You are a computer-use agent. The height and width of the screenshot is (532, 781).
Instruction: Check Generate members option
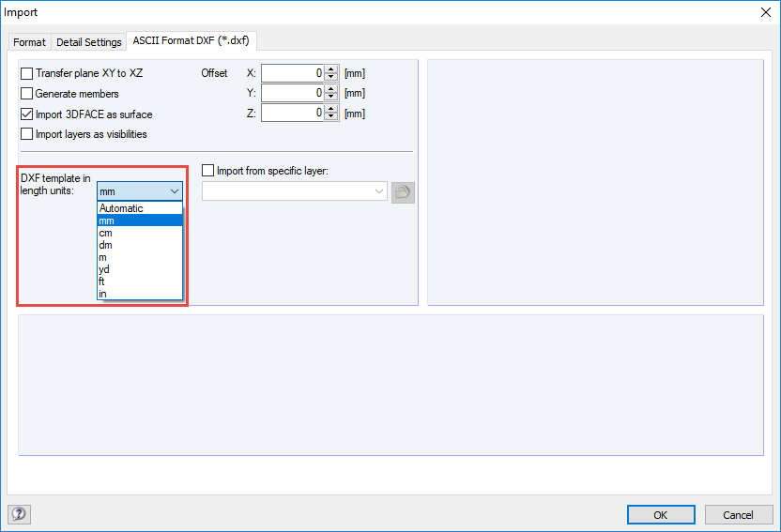point(27,94)
